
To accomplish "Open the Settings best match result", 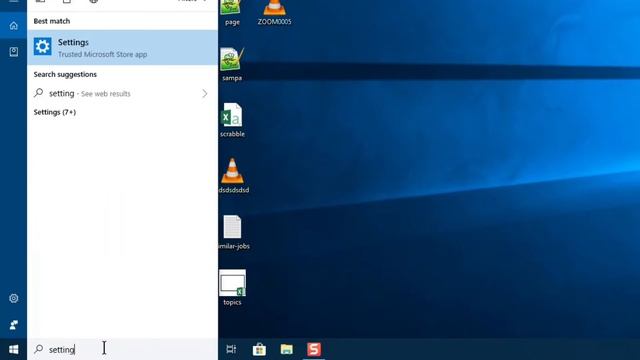I will click(x=122, y=47).
